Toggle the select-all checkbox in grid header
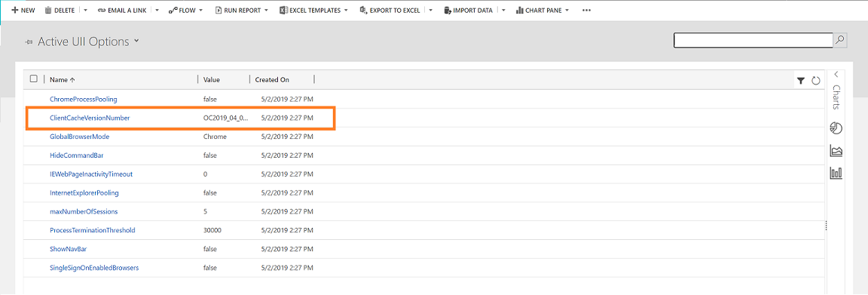868x295 pixels. 33,78
